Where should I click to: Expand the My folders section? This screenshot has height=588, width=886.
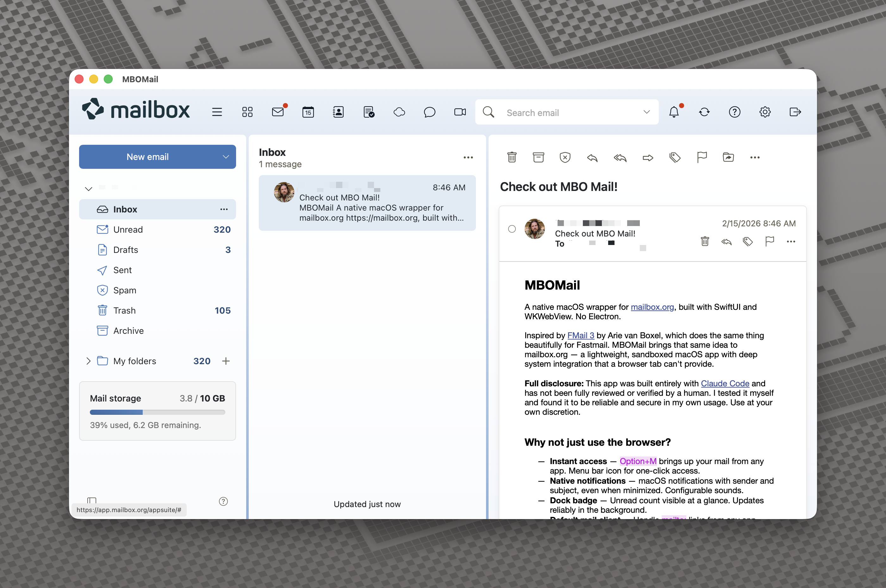pos(89,361)
